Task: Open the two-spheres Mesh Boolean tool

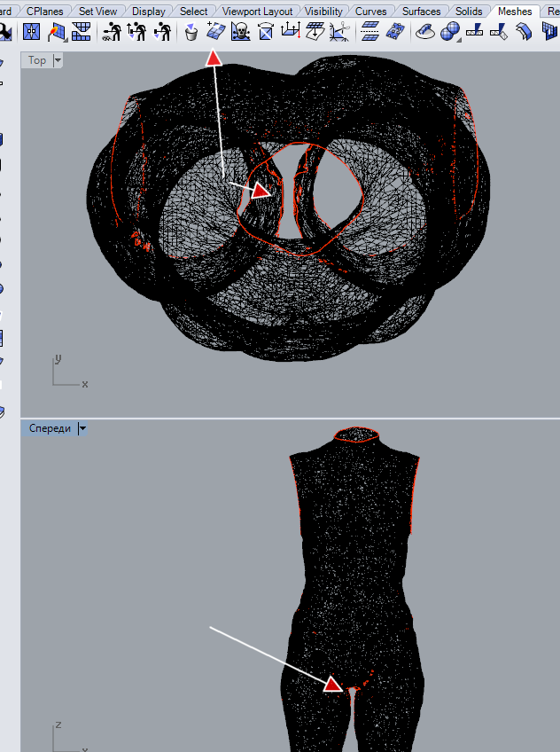Action: pyautogui.click(x=449, y=32)
